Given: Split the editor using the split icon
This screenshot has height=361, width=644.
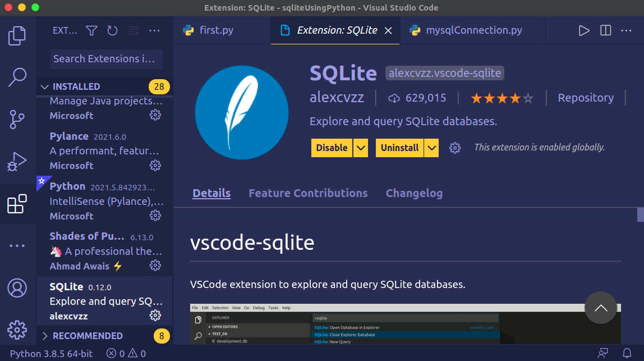Looking at the screenshot, I should (x=605, y=30).
